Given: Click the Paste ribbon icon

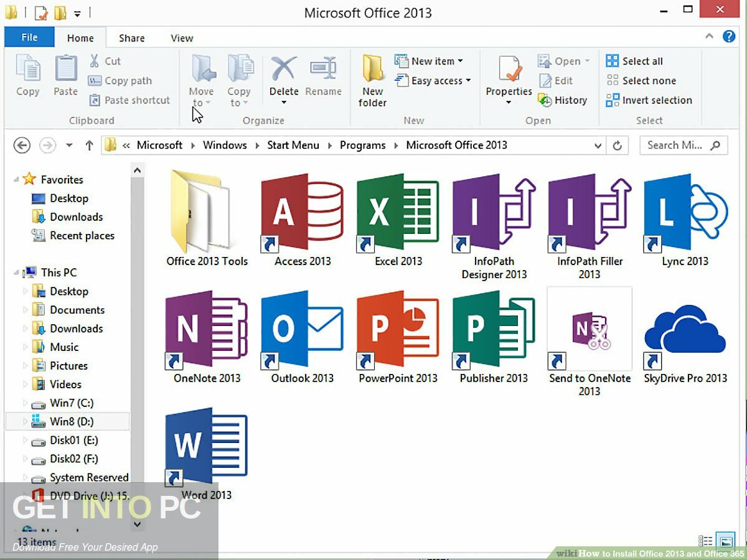Looking at the screenshot, I should pos(65,76).
